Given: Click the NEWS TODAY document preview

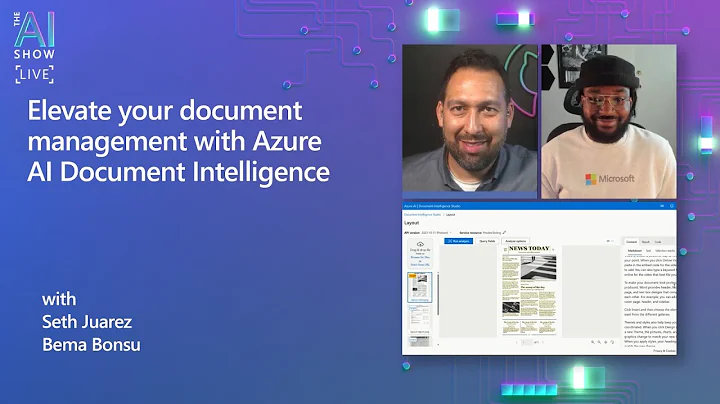Looking at the screenshot, I should [529, 290].
